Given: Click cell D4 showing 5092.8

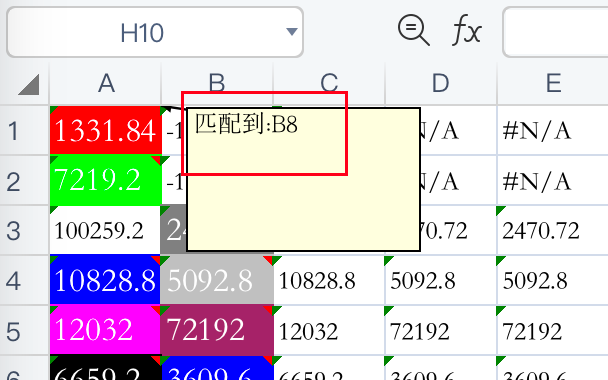Looking at the screenshot, I should [440, 280].
